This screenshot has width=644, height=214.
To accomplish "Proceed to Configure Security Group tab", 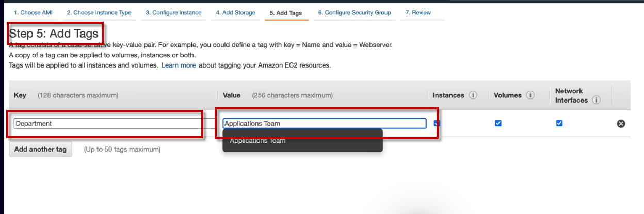I will (x=355, y=13).
